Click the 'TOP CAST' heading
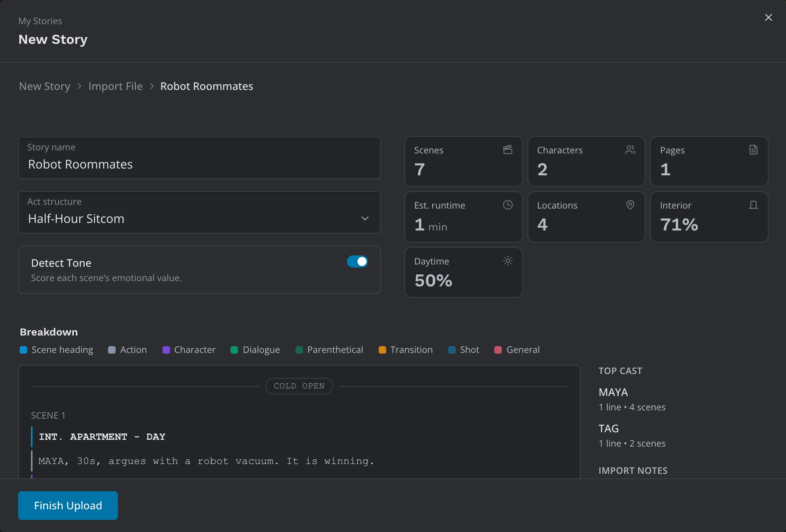 coord(620,371)
